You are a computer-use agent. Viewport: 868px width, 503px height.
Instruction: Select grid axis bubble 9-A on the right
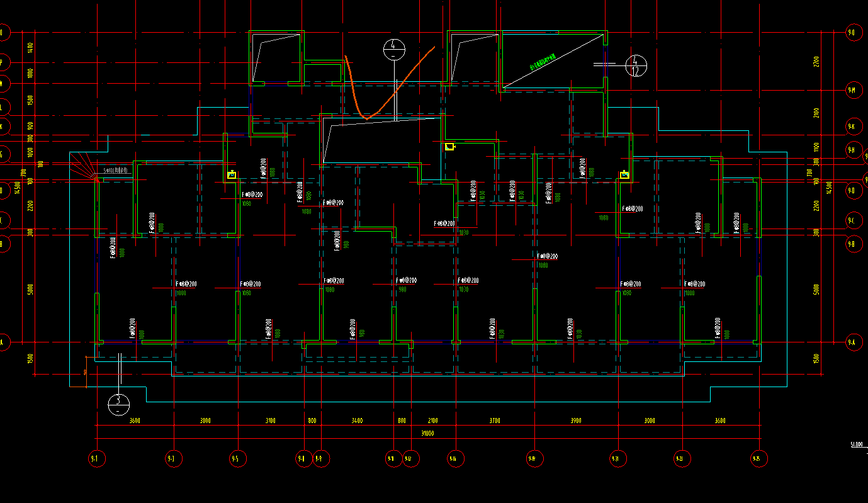pyautogui.click(x=854, y=342)
